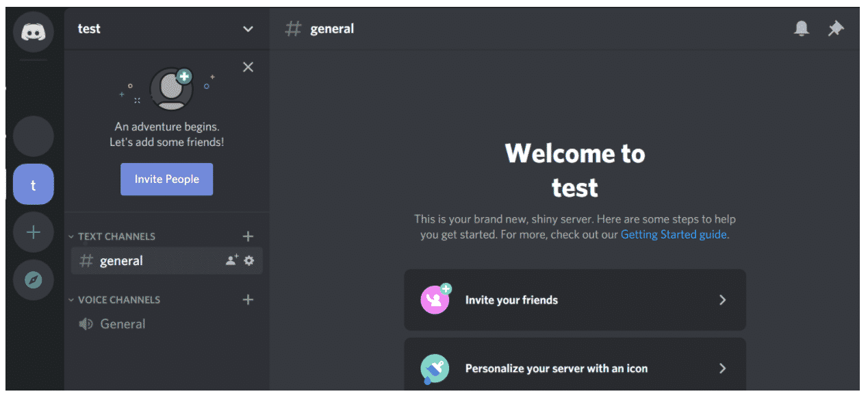Screen dimensions: 868x396
Task: Open Explore Public Servers compass icon
Action: tap(33, 280)
